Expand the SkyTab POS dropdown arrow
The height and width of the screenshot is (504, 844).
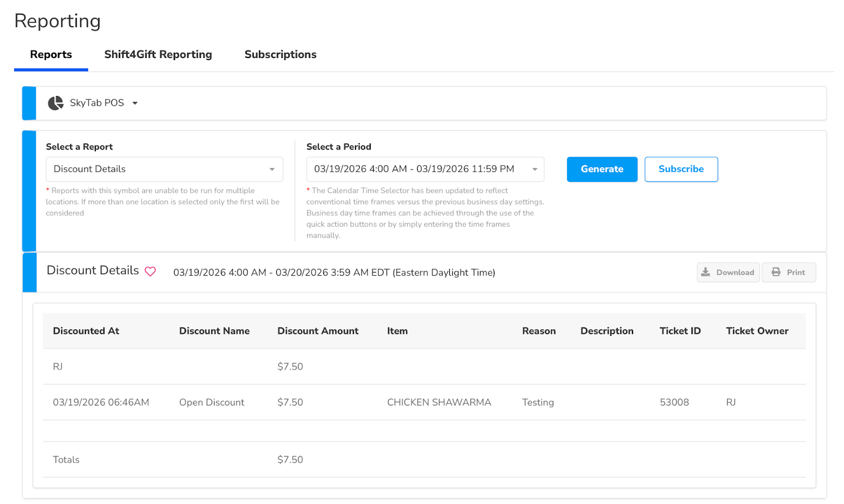(135, 103)
